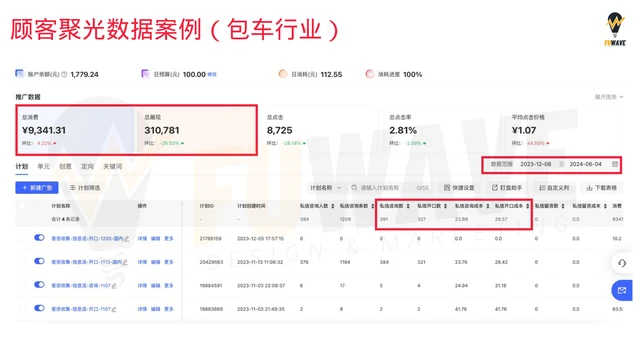Open plan link 客资收集-信息流-咨询-1107
Image resolution: width=640 pixels, height=360 pixels.
point(81,286)
